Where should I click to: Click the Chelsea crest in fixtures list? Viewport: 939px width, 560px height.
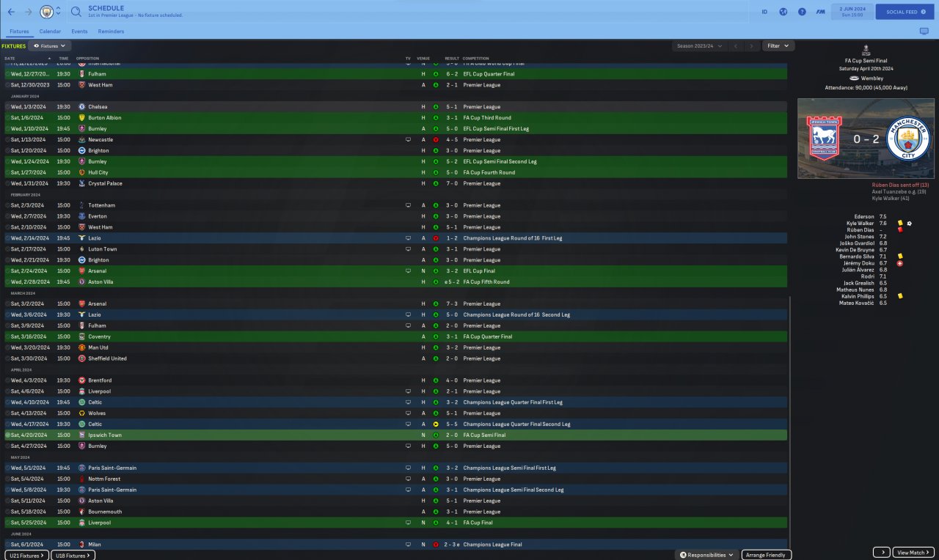click(82, 107)
